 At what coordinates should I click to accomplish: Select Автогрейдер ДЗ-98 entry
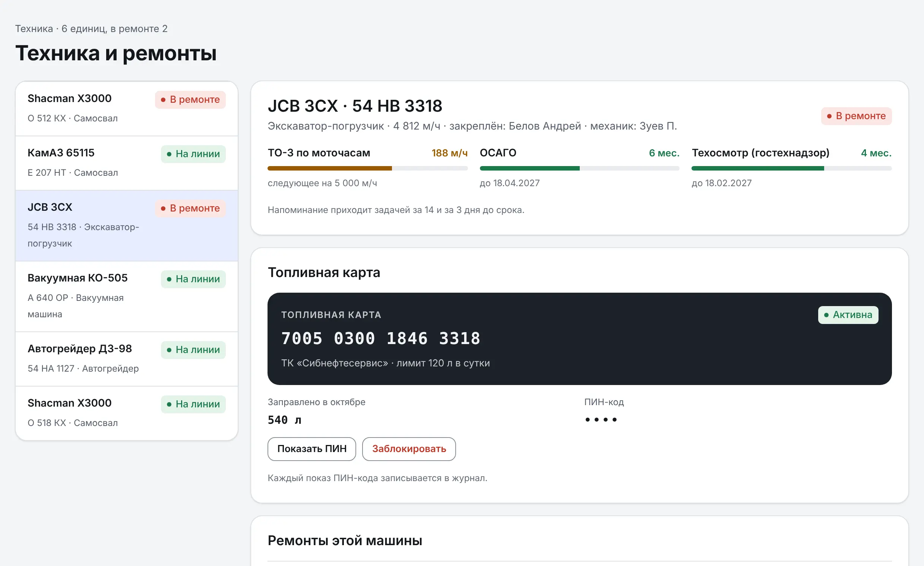coord(127,359)
